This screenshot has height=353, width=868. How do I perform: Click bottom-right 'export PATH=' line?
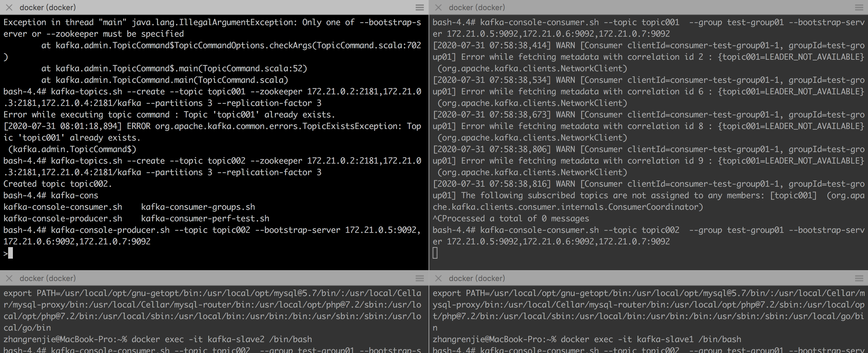point(649,293)
